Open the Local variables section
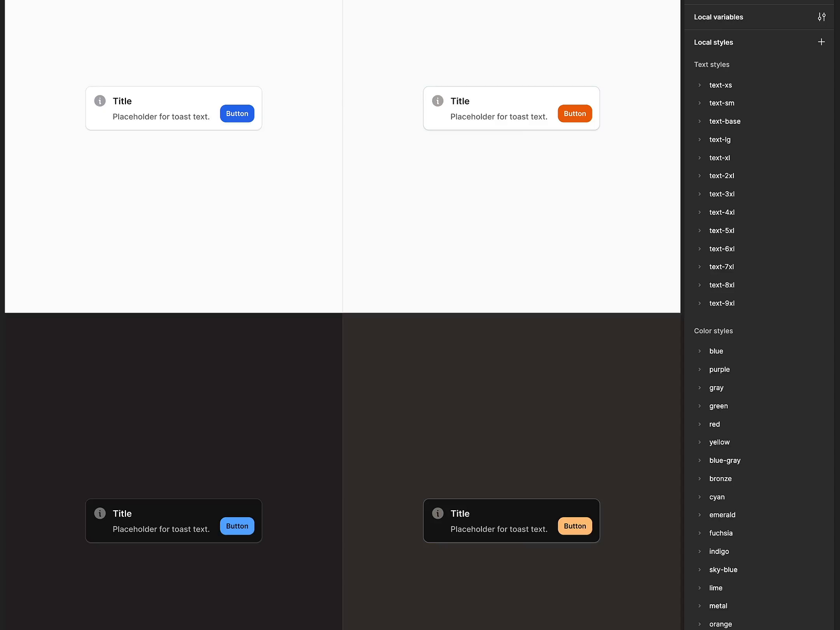 click(718, 17)
